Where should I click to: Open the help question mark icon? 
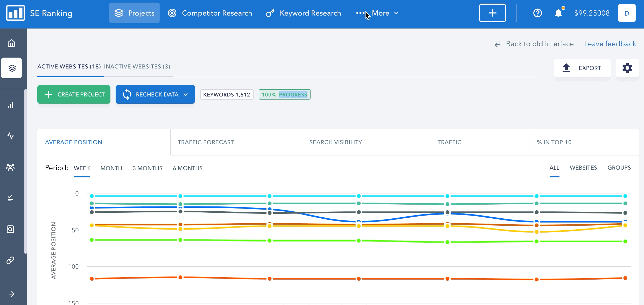point(537,13)
